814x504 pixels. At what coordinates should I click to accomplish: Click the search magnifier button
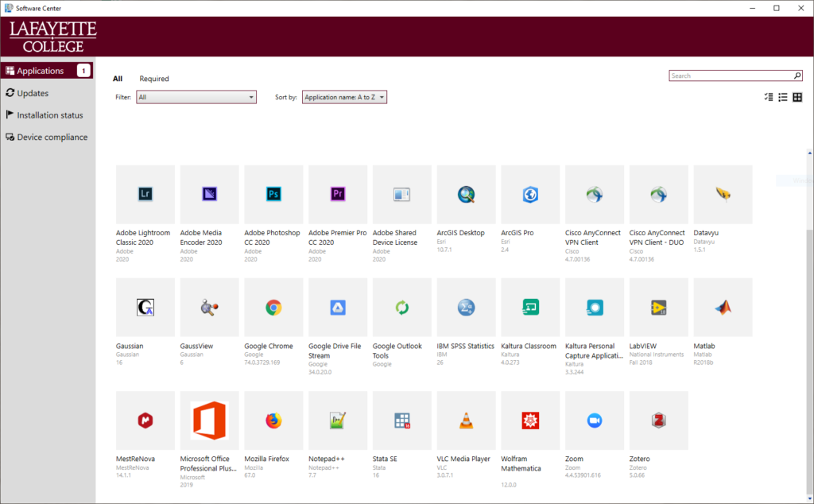point(797,75)
